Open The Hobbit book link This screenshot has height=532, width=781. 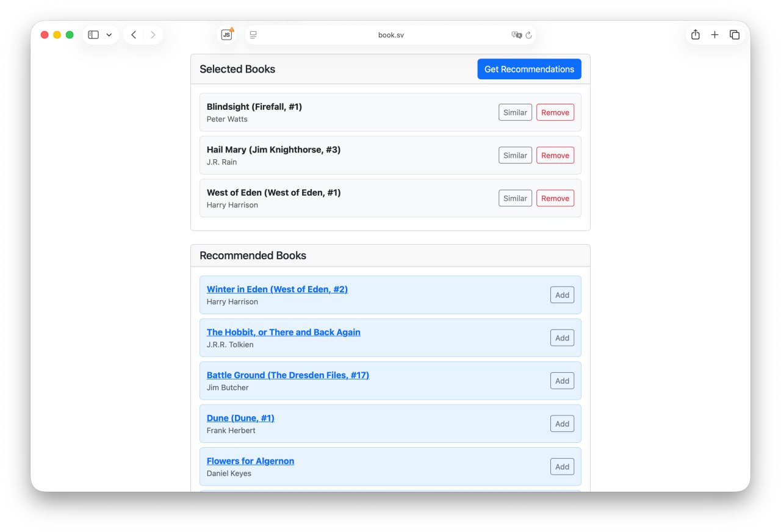(283, 332)
